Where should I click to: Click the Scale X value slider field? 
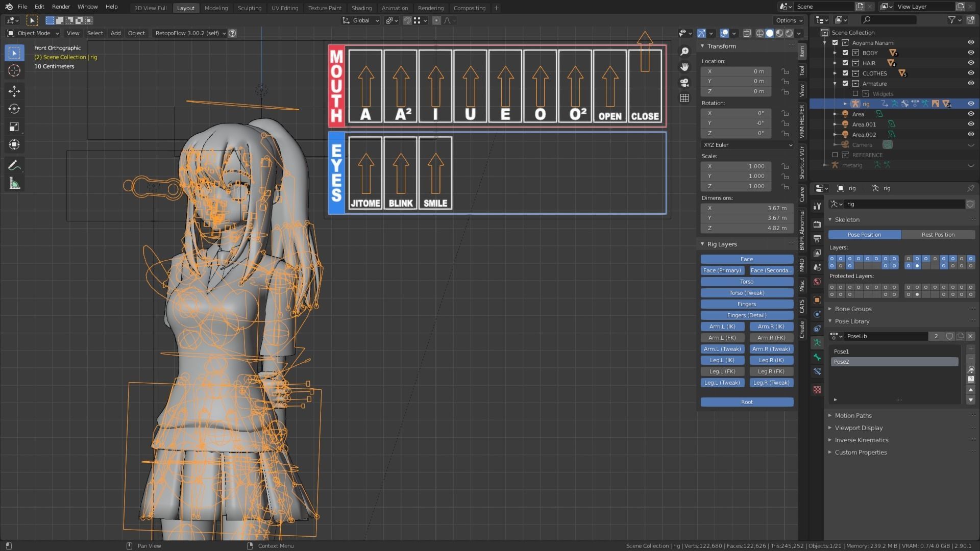point(736,166)
